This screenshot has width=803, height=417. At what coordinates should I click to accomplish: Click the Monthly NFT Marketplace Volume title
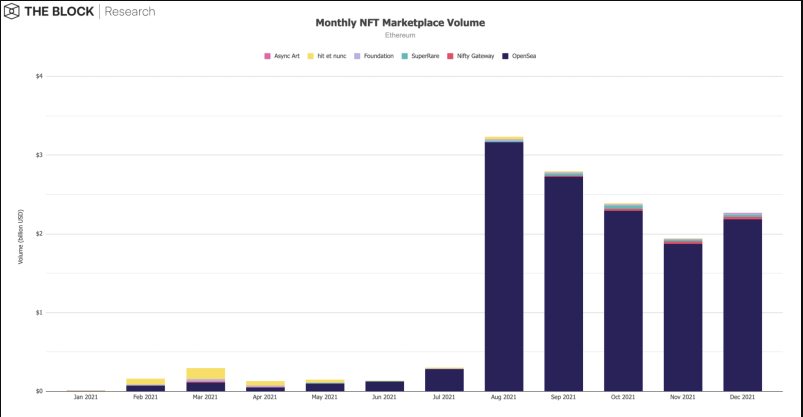pyautogui.click(x=400, y=23)
